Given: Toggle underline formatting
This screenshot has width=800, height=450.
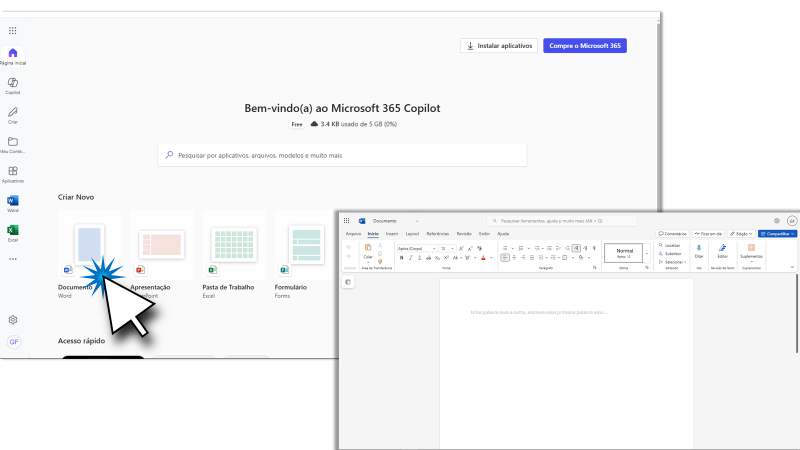Looking at the screenshot, I should [x=419, y=258].
